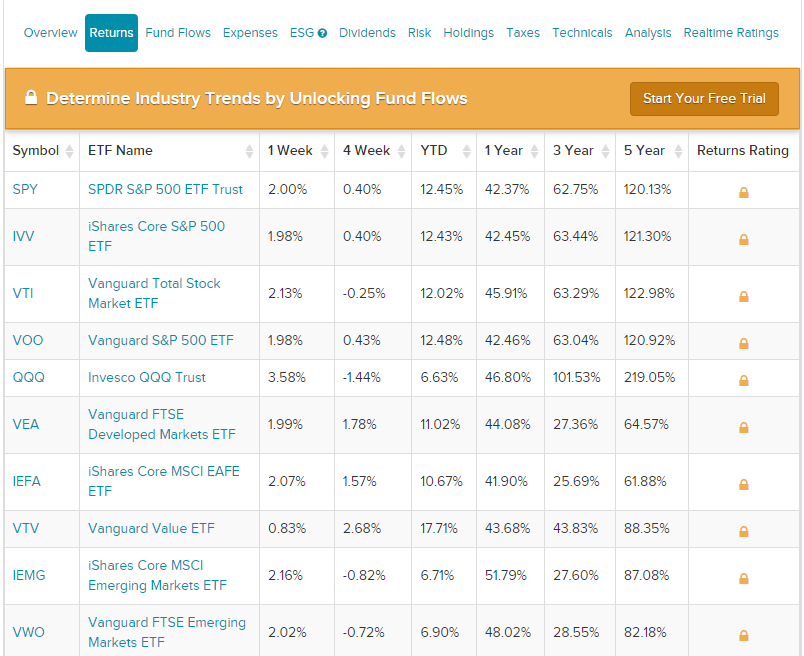Sort by 1 Year returns arrows
Screen dimensions: 804x656
pos(534,151)
